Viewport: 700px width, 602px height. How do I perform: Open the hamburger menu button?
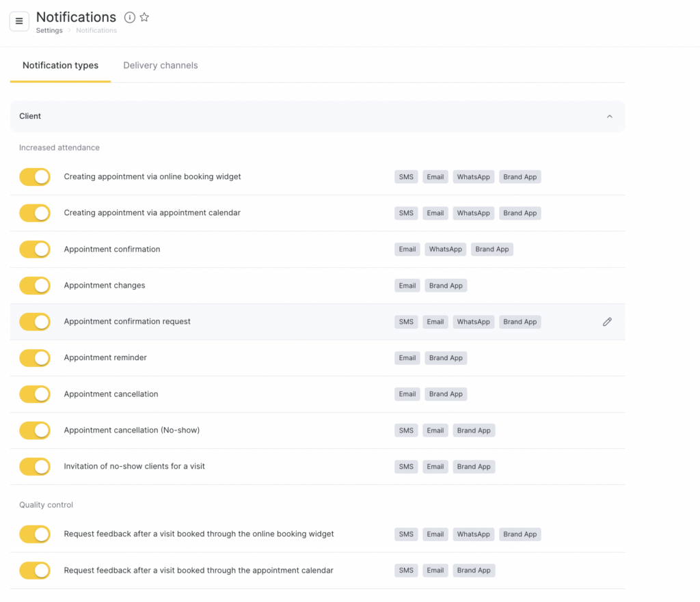point(19,21)
